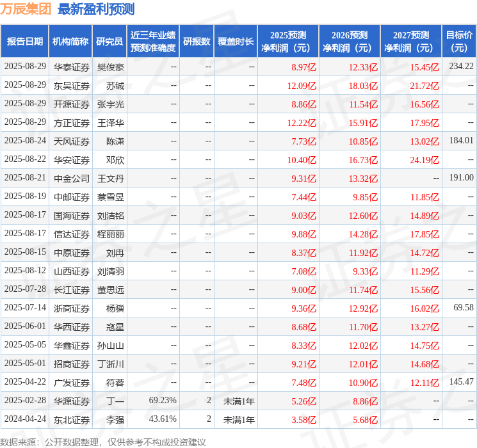Open the 东吴证券 institution entry
Screen dimensions: 477x448
coord(72,85)
